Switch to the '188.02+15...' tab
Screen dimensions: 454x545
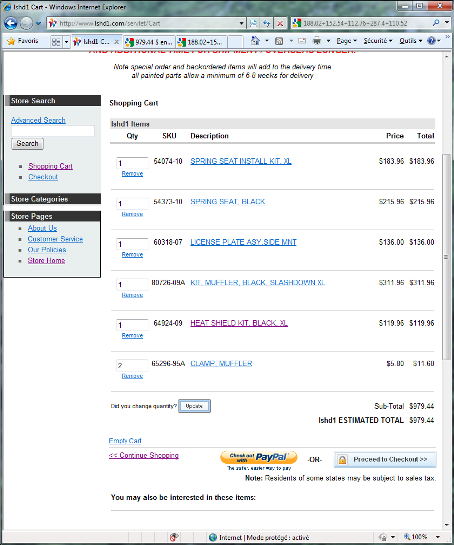click(x=201, y=42)
